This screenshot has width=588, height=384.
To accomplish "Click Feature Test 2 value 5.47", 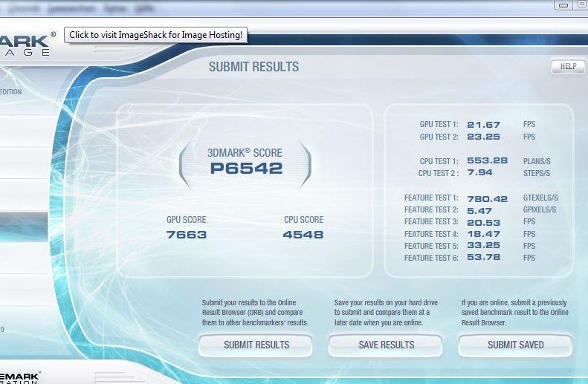I will point(479,211).
